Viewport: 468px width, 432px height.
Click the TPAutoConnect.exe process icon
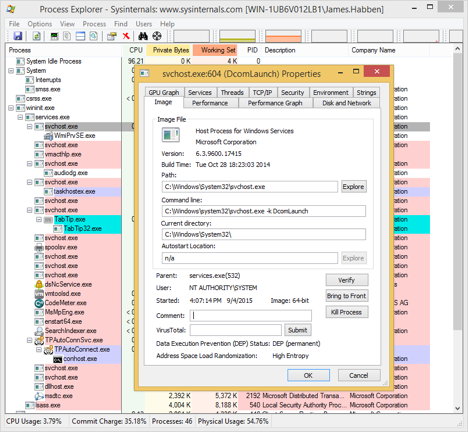click(x=49, y=350)
